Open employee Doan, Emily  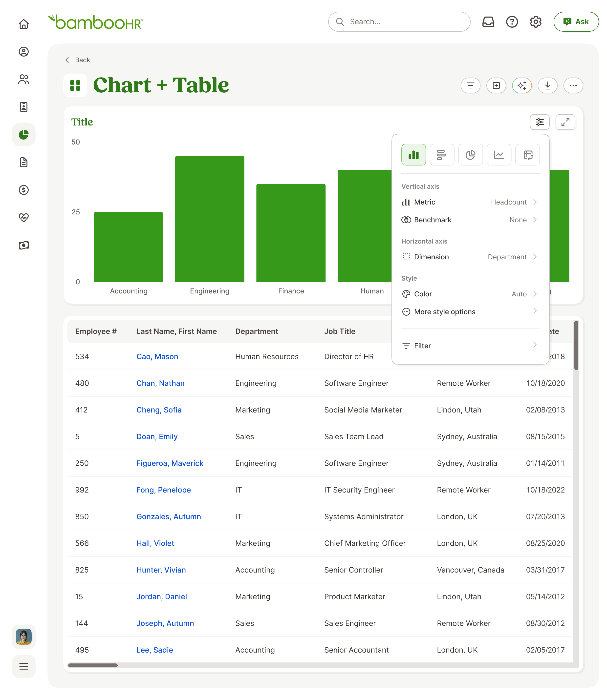coord(157,437)
